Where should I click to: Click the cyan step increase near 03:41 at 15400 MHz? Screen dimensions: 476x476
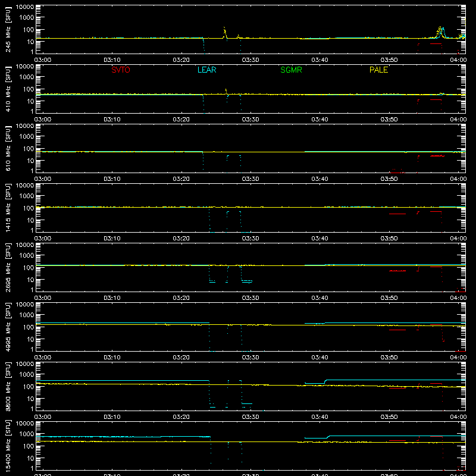click(x=328, y=437)
